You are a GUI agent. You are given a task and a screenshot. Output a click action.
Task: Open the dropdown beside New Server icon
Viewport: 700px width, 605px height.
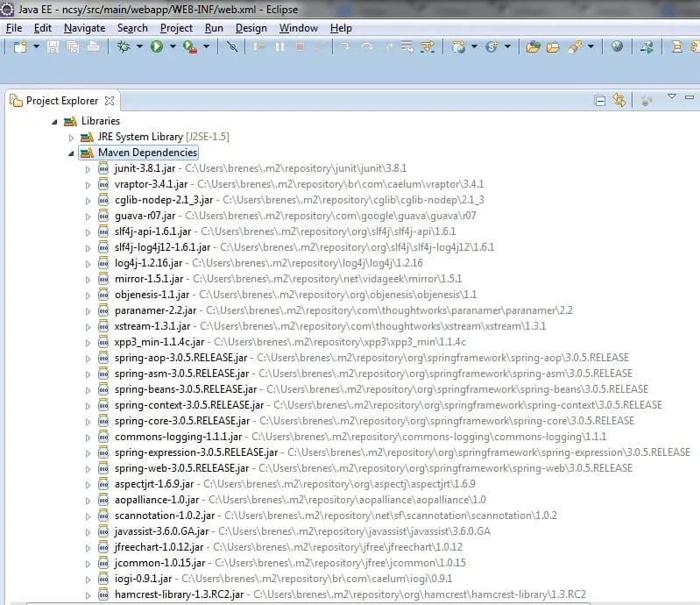pyautogui.click(x=475, y=46)
